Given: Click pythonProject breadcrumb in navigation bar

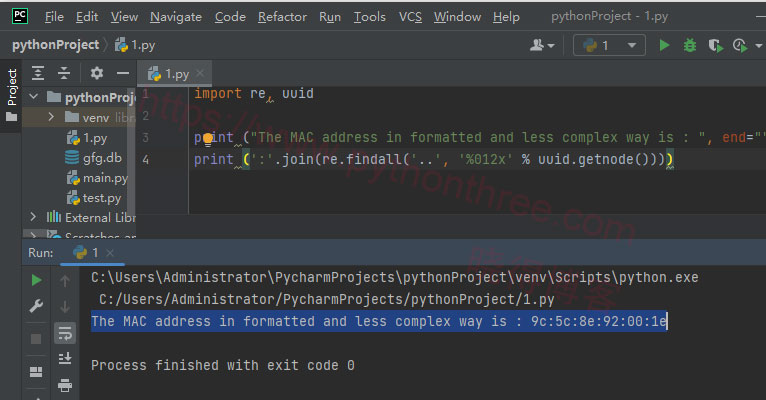Looking at the screenshot, I should tap(55, 45).
